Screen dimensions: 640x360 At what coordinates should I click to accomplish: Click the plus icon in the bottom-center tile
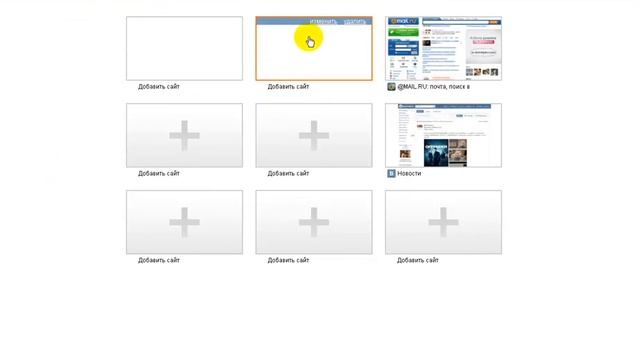(314, 222)
